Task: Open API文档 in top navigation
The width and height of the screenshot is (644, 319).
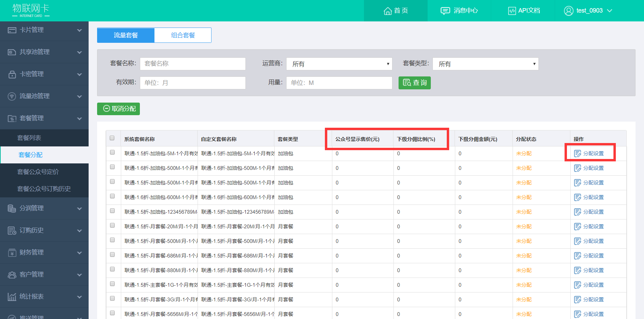Action: (523, 11)
